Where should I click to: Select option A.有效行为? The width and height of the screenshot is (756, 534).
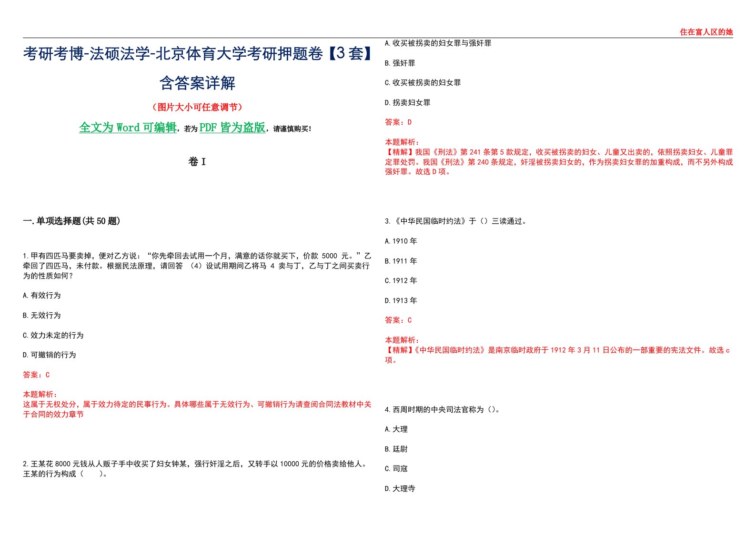(42, 296)
